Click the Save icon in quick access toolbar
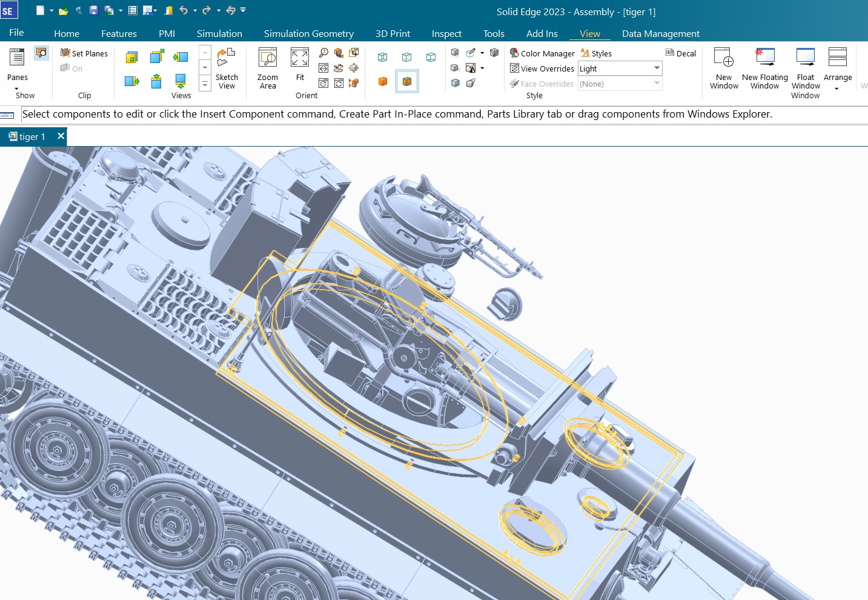 point(93,10)
